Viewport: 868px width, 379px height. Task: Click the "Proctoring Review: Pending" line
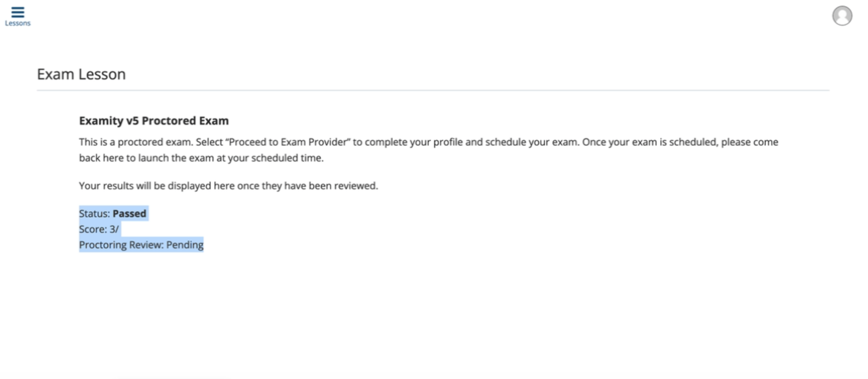point(141,245)
